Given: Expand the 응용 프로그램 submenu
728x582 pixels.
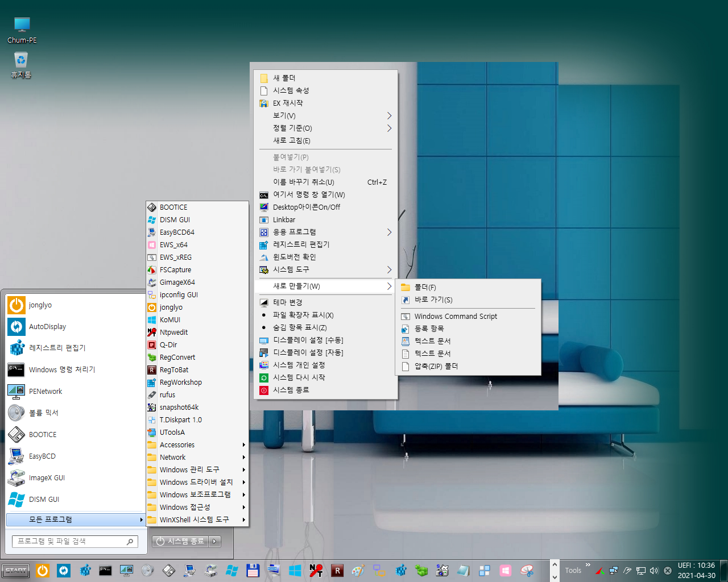Looking at the screenshot, I should pyautogui.click(x=326, y=232).
